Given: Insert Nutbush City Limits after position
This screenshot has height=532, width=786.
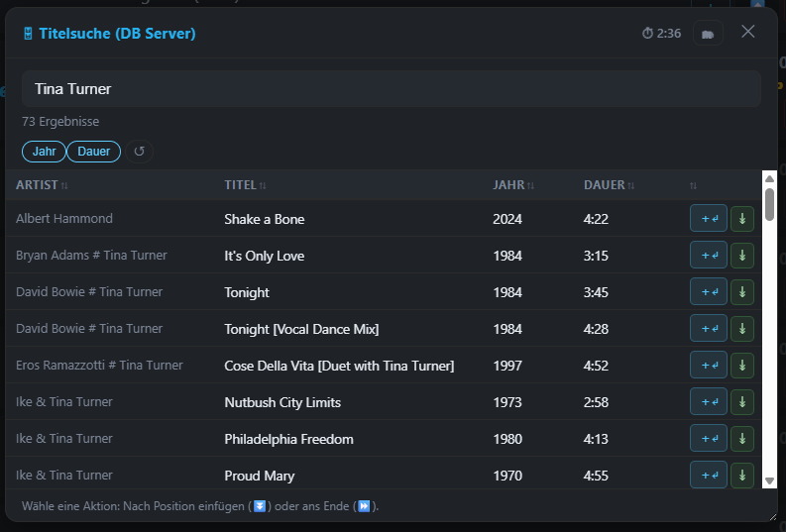Looking at the screenshot, I should [x=709, y=401].
